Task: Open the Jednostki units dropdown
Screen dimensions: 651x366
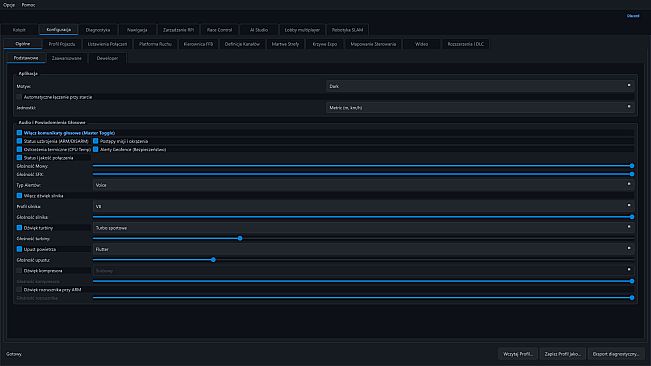Action: coord(480,107)
